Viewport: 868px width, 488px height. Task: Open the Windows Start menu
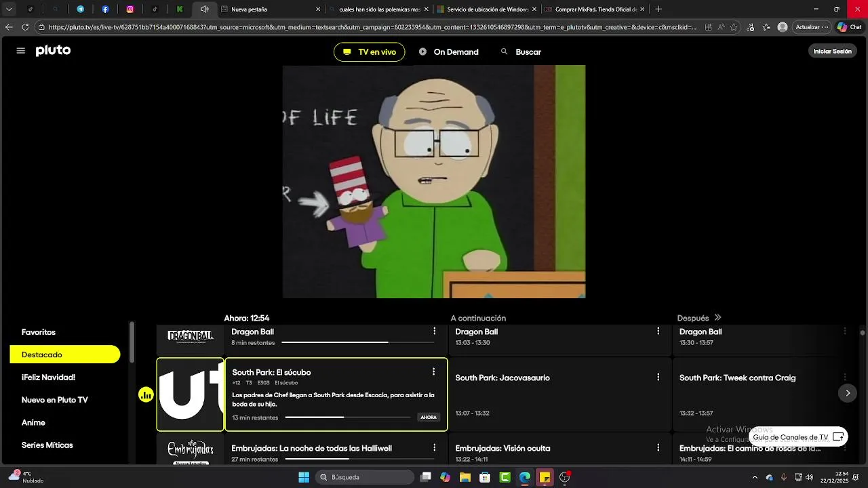point(304,477)
